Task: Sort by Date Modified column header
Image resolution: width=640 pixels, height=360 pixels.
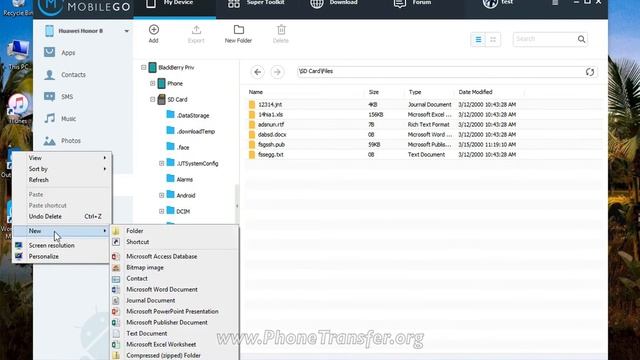Action: [475, 92]
